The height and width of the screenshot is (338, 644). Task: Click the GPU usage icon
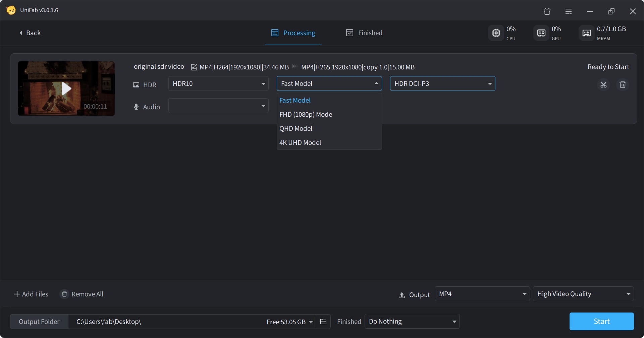pos(541,33)
